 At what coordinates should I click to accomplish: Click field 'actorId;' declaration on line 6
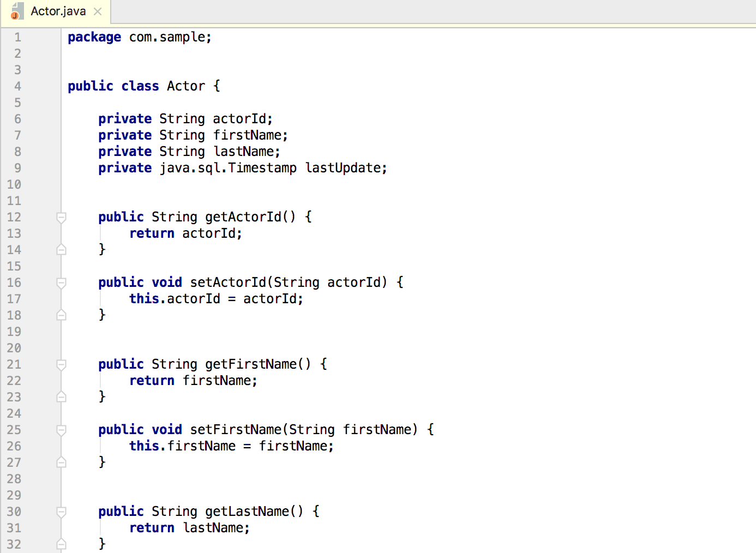coord(243,119)
